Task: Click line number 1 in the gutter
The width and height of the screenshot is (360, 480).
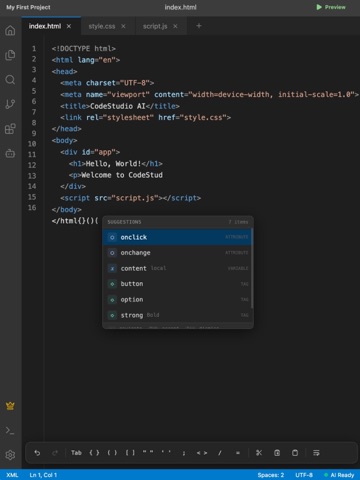Action: pyautogui.click(x=34, y=49)
